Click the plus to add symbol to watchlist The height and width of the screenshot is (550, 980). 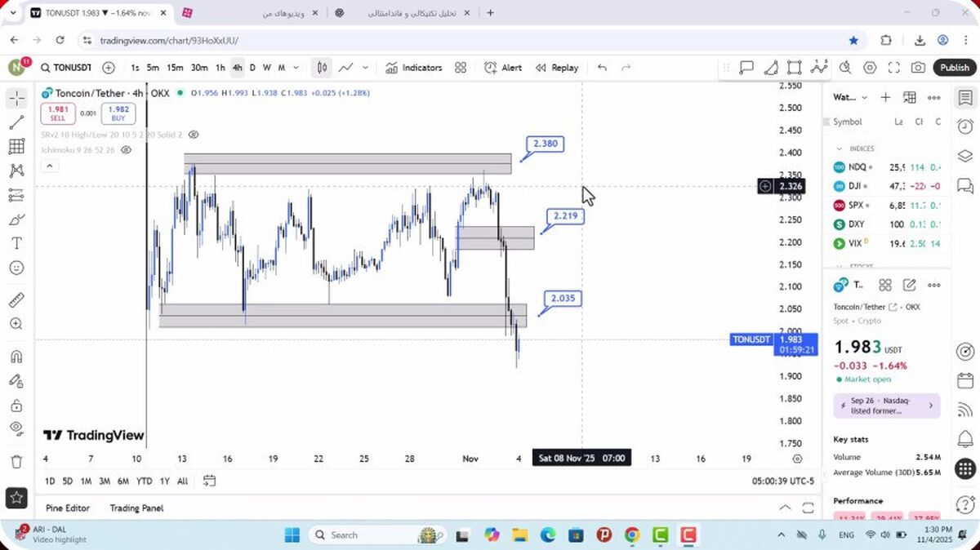[885, 97]
